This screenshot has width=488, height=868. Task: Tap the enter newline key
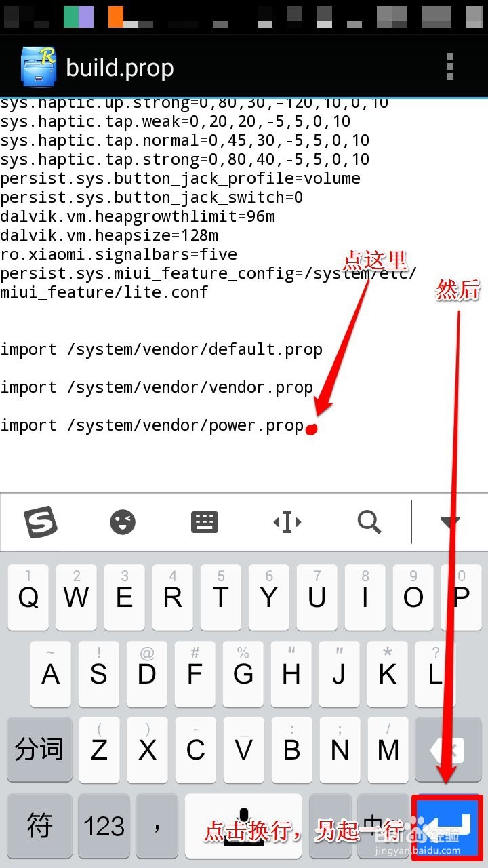[447, 827]
